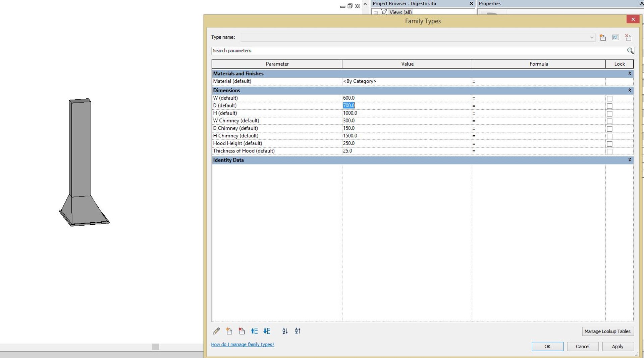
Task: Restore down the view window
Action: click(350, 6)
